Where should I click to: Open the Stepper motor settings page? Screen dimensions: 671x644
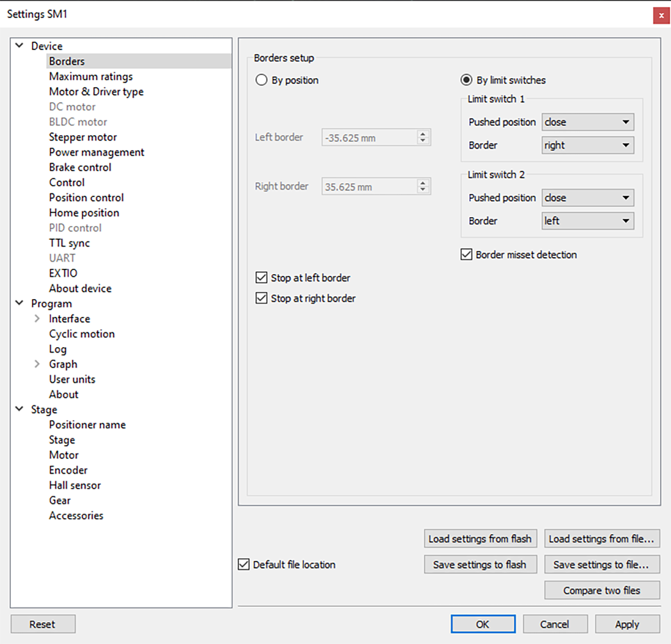83,137
